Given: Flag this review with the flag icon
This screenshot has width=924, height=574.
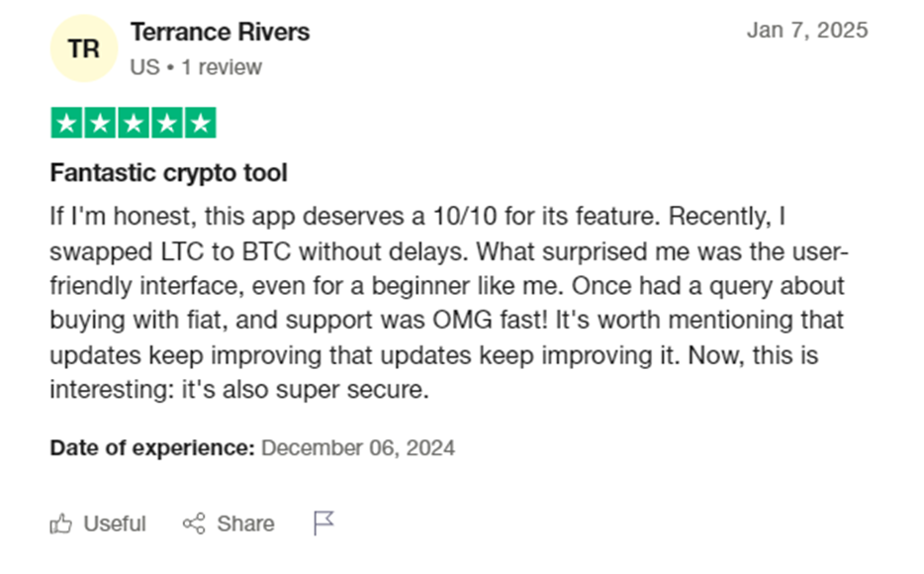Looking at the screenshot, I should pyautogui.click(x=323, y=523).
